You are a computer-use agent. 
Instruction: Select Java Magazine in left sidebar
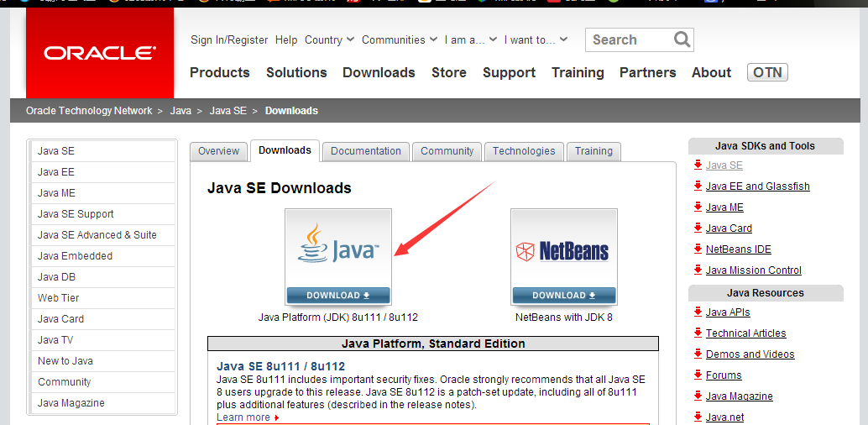point(103,403)
